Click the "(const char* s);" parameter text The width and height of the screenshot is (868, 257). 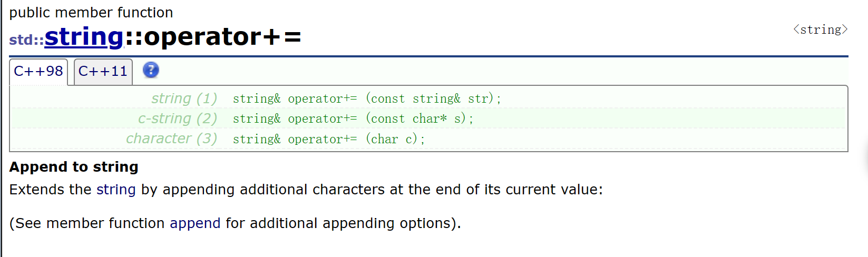pyautogui.click(x=420, y=118)
